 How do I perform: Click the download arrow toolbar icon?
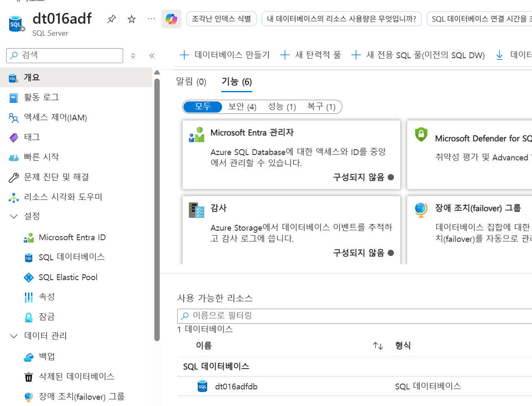pyautogui.click(x=500, y=55)
